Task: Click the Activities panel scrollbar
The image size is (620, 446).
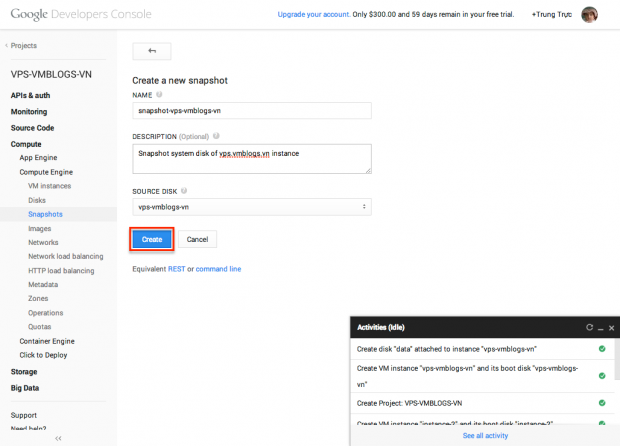Action: (617, 359)
